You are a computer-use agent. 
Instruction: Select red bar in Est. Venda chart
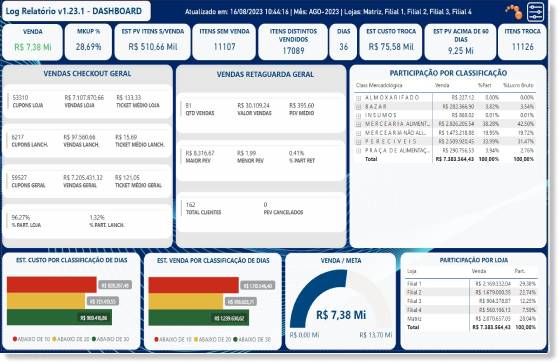pyautogui.click(x=194, y=285)
